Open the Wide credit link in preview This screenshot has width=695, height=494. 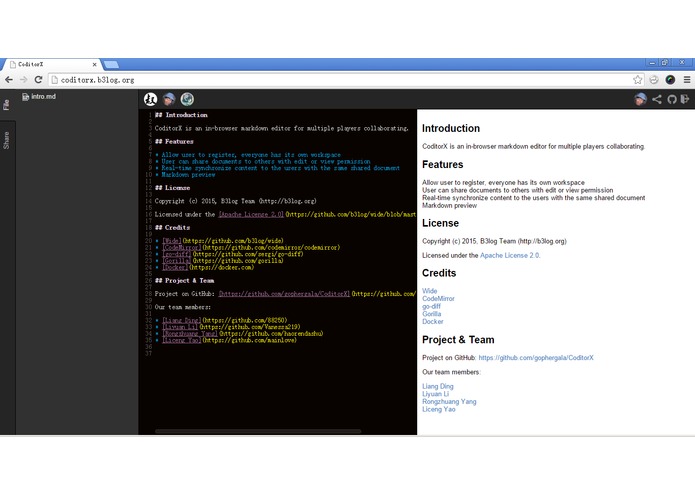point(429,291)
